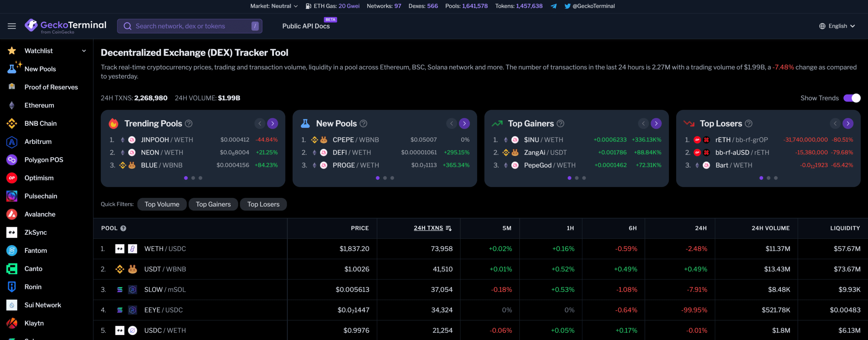
Task: Click the GeckoTerminal logo
Action: coord(65,26)
